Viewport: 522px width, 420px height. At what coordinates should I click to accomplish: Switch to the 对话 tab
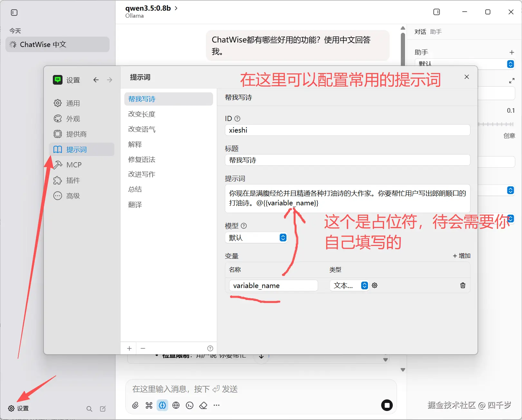420,32
